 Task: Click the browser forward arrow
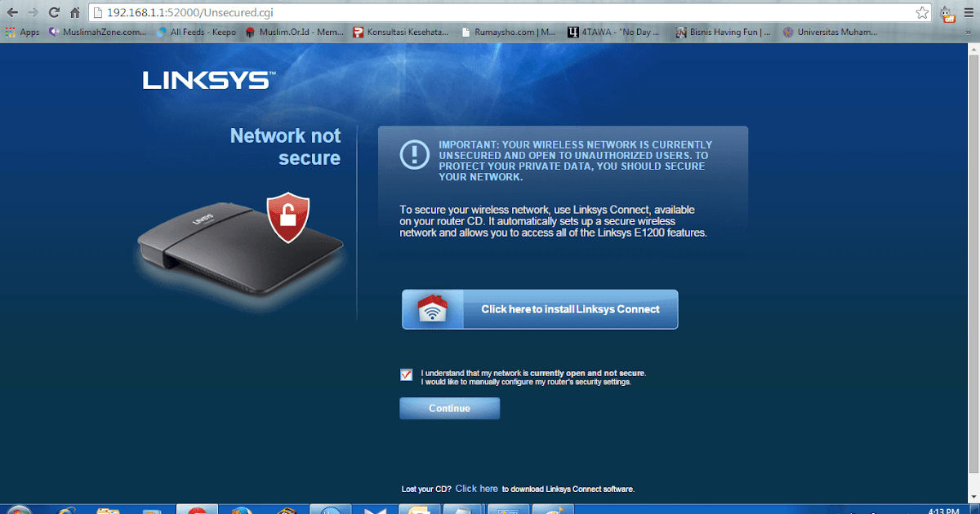(33, 12)
